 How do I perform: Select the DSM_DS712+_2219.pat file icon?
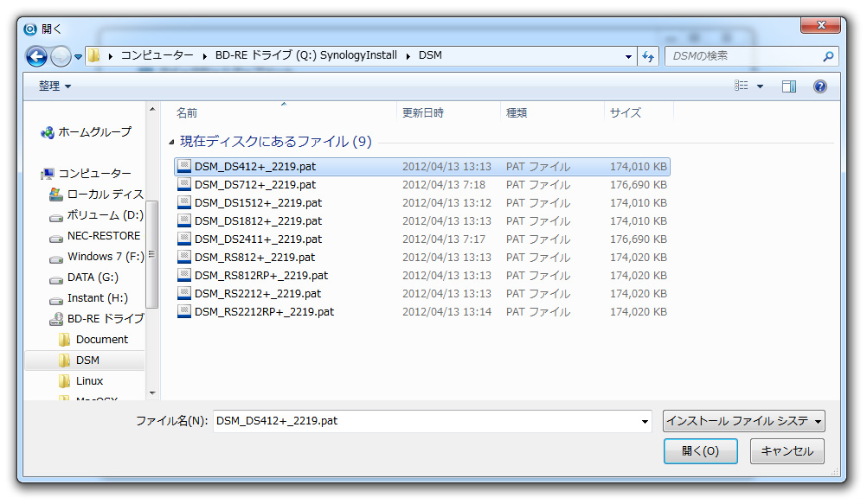pos(184,185)
